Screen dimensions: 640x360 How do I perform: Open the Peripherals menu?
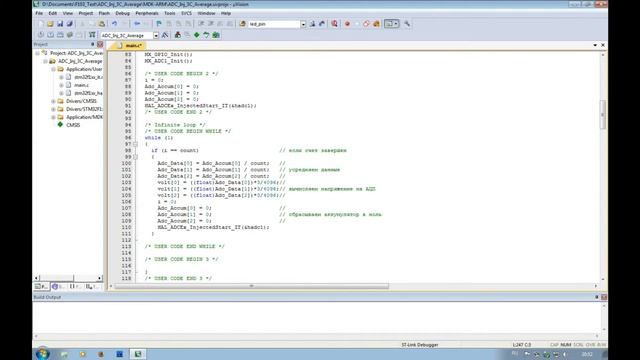click(147, 13)
